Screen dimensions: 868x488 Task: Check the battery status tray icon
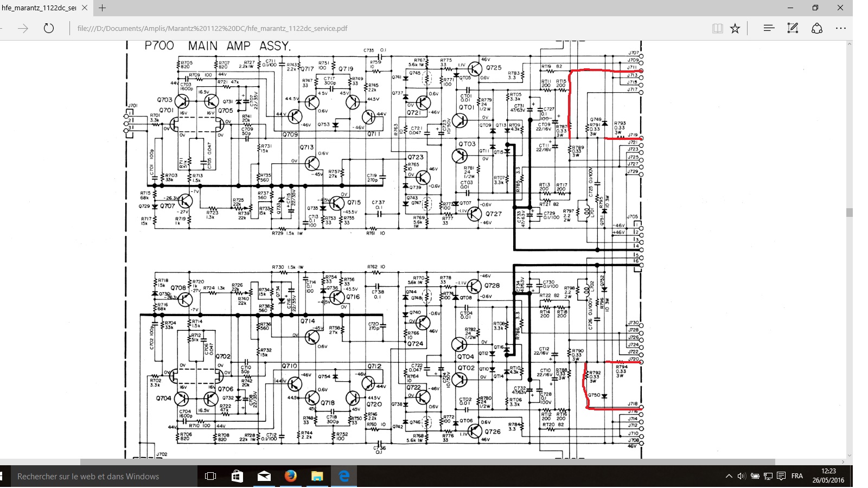[755, 476]
